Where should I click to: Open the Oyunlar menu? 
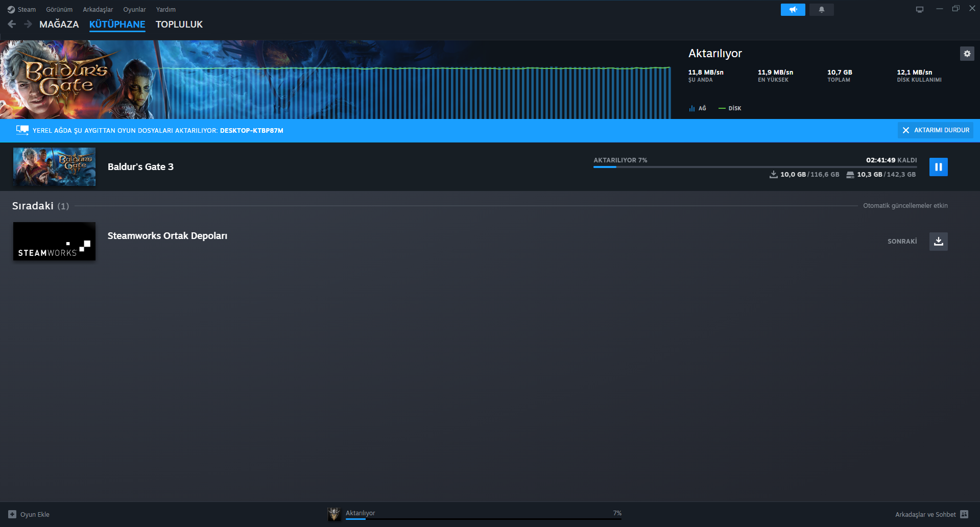click(x=134, y=10)
